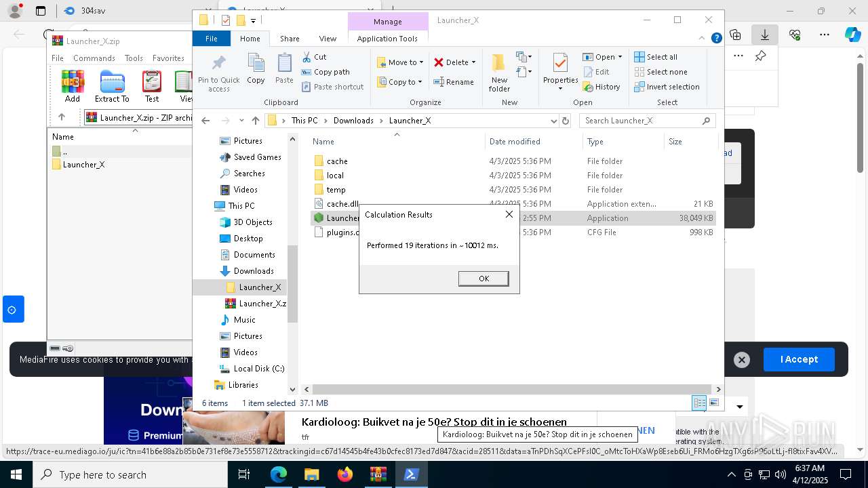
Task: Switch to the Home ribbon tab
Action: click(250, 39)
